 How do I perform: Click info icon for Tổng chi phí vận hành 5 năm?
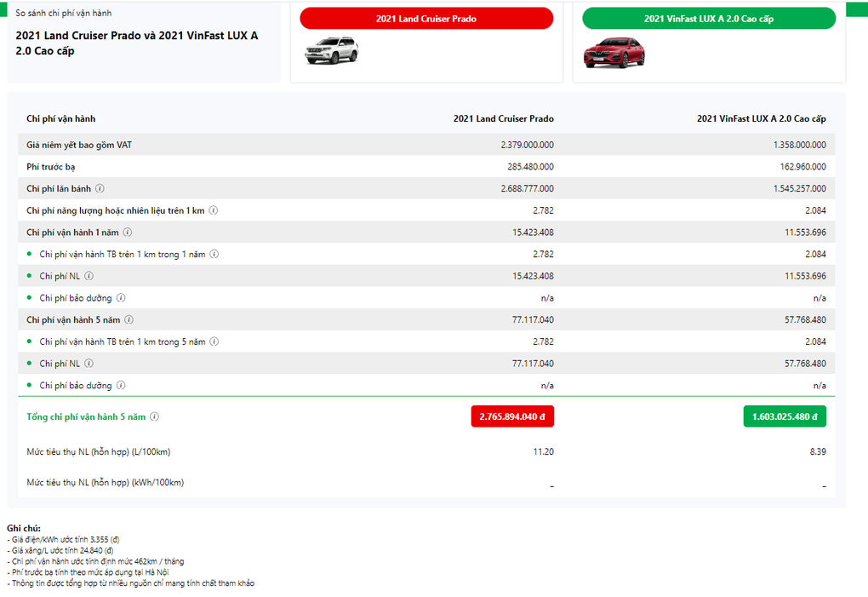click(x=155, y=417)
